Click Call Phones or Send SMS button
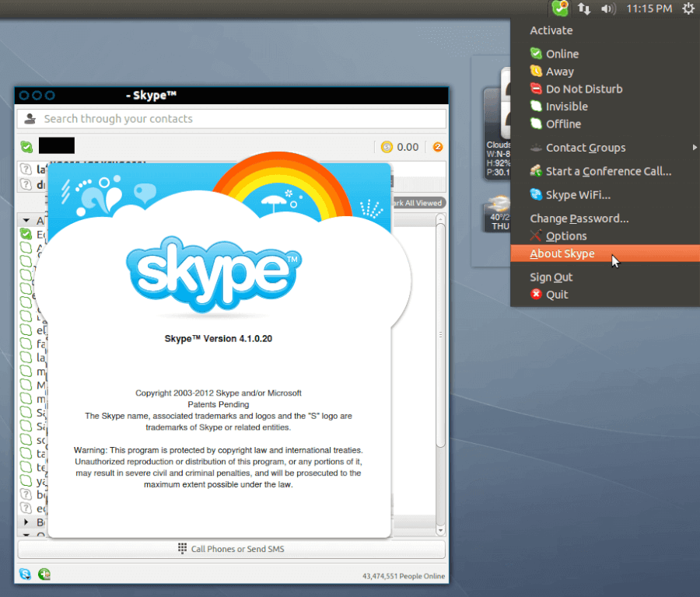 pyautogui.click(x=231, y=549)
